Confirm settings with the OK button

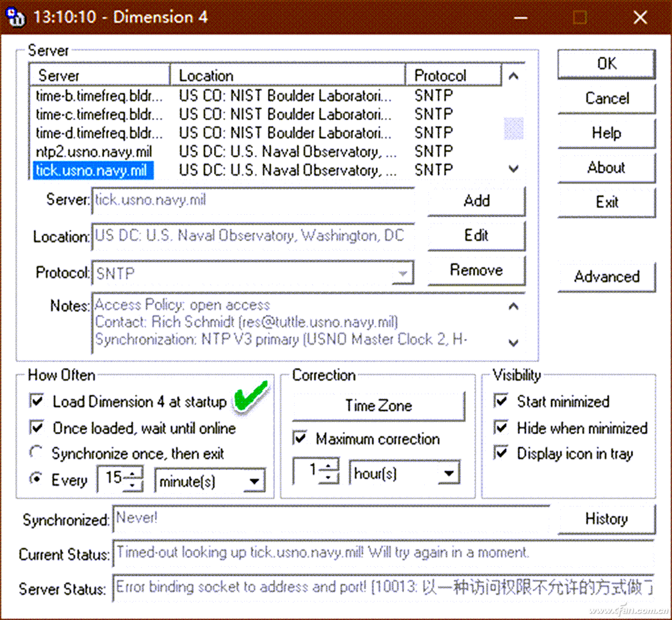(x=607, y=64)
